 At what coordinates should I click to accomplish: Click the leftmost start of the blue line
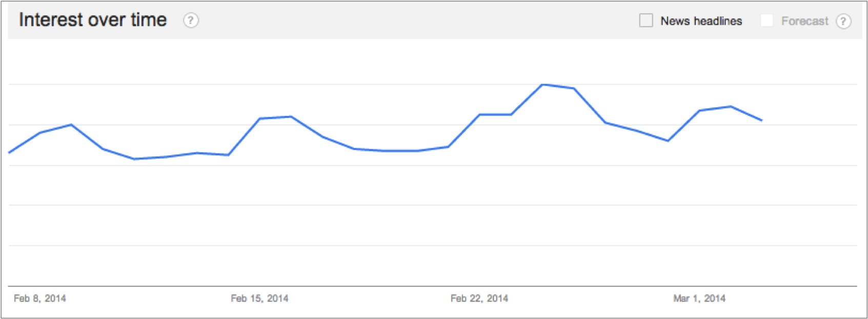9,153
